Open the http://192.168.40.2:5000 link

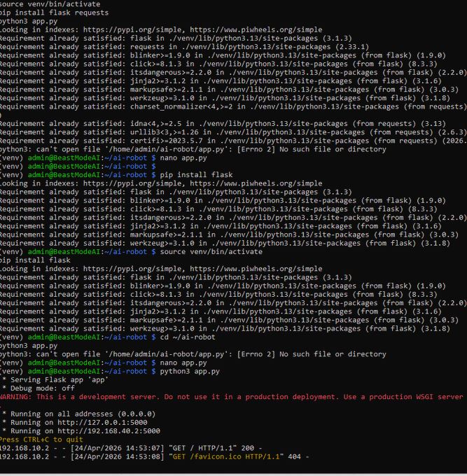[109, 430]
